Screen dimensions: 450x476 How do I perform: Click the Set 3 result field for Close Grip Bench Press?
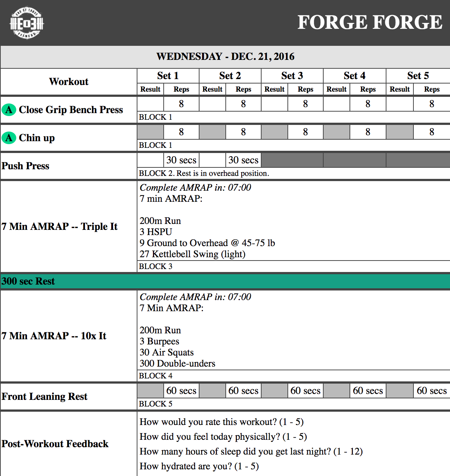(x=275, y=104)
